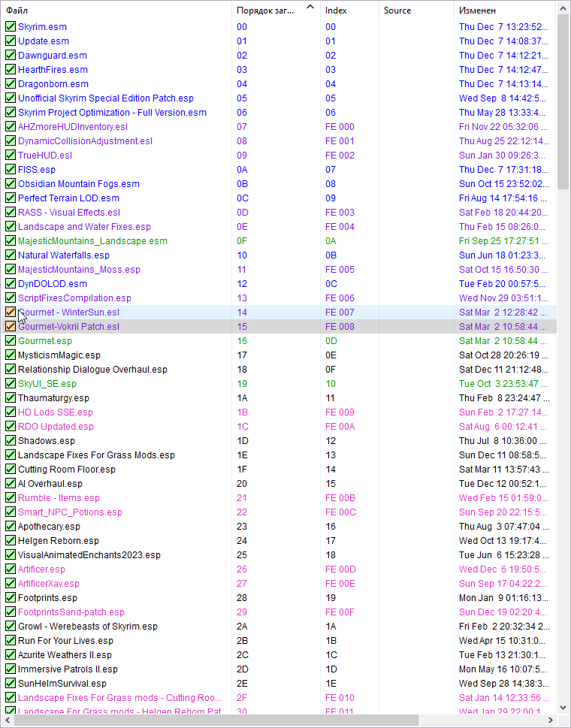Disable Apothecary.esp checkbox

coord(11,527)
